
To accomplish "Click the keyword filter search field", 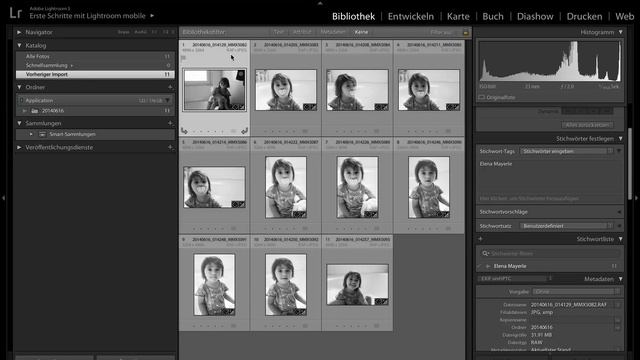I will point(550,253).
